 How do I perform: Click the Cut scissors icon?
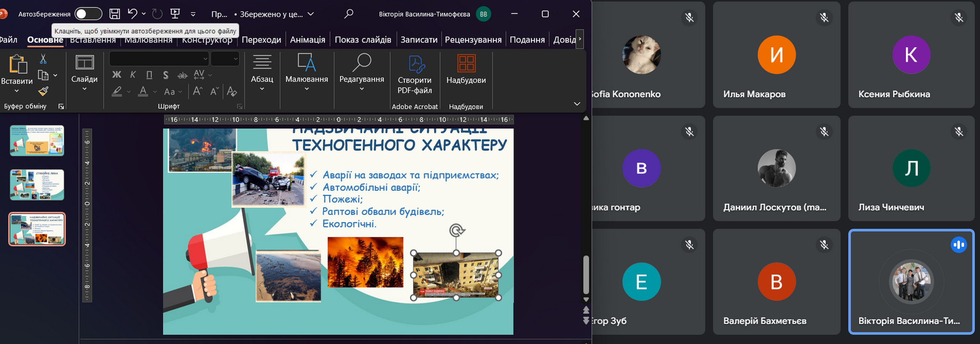pyautogui.click(x=43, y=59)
